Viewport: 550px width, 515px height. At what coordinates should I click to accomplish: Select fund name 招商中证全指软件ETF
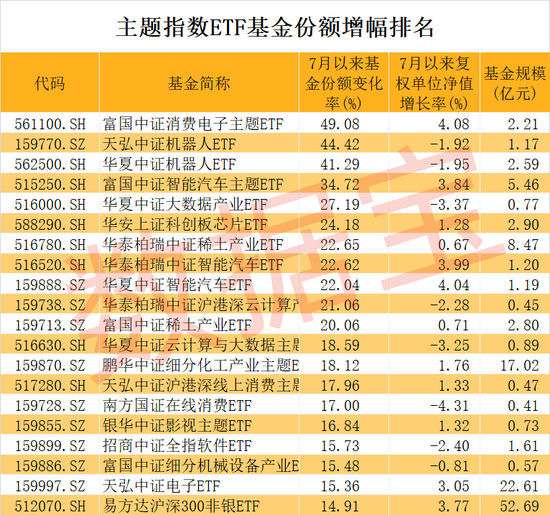click(x=177, y=446)
